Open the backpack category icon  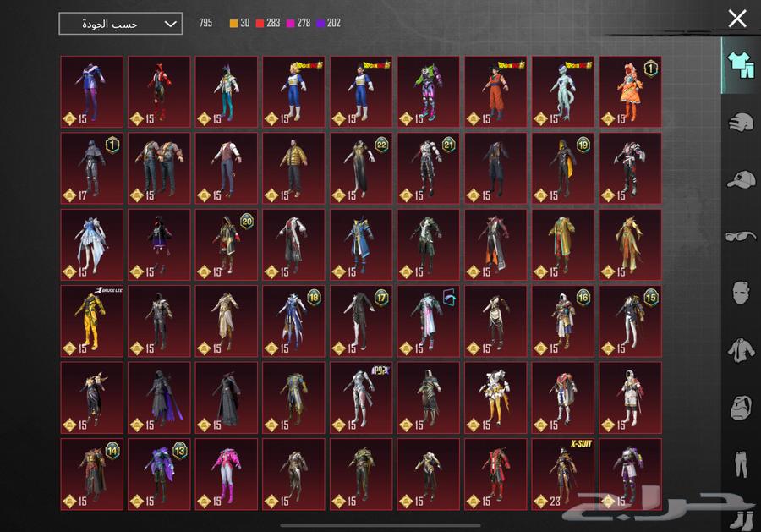[x=741, y=407]
